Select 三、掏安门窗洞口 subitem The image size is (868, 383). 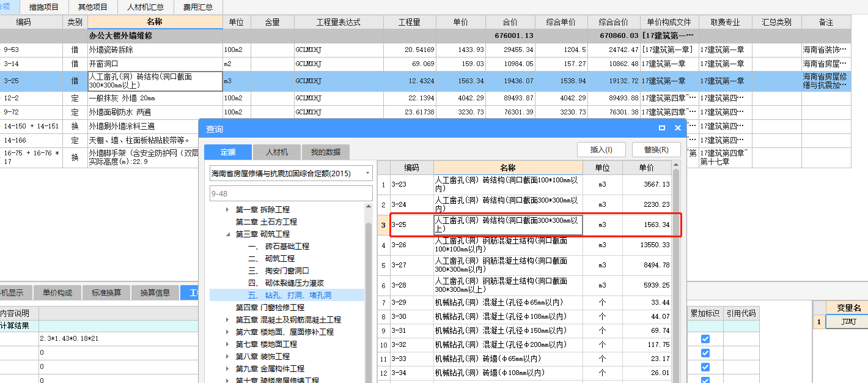[279, 270]
